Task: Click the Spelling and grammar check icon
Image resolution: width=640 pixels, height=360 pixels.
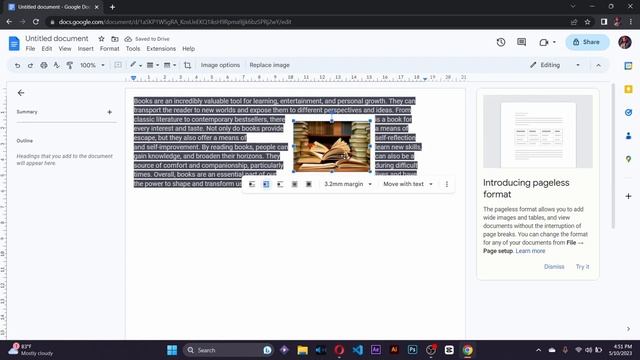Action: pyautogui.click(x=56, y=65)
